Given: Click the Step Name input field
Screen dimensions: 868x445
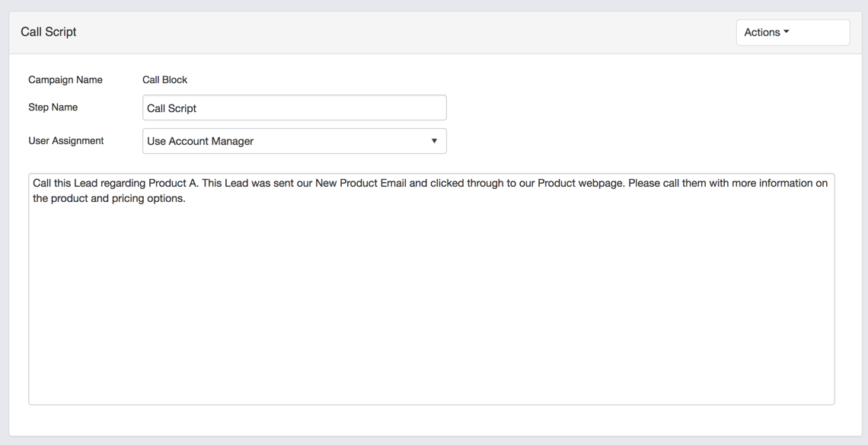Looking at the screenshot, I should click(295, 107).
